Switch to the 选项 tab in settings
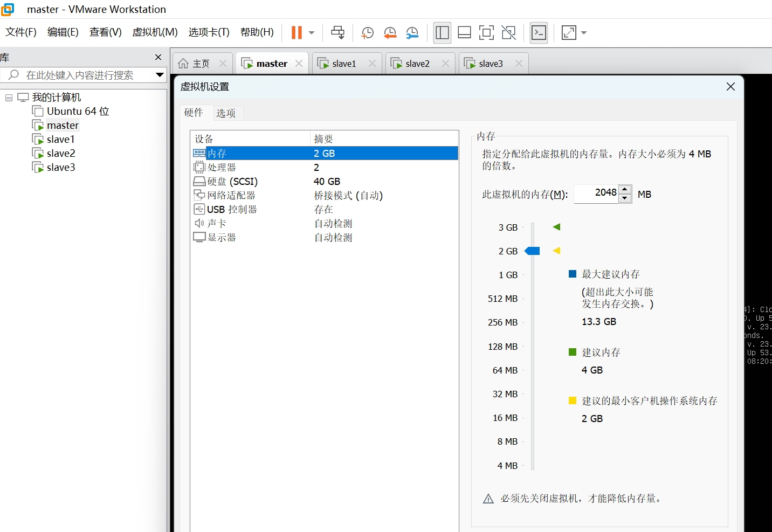Image resolution: width=772 pixels, height=532 pixels. coord(226,113)
